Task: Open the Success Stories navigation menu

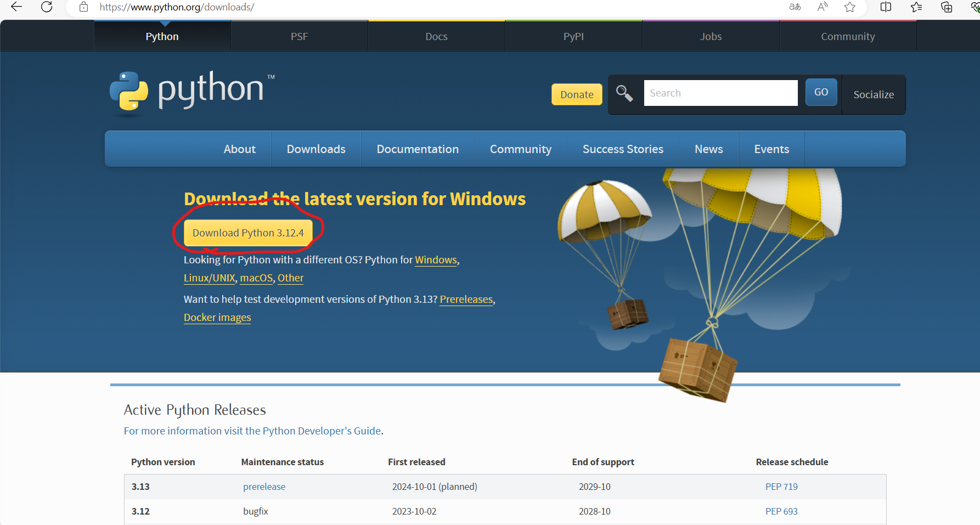Action: coord(623,149)
